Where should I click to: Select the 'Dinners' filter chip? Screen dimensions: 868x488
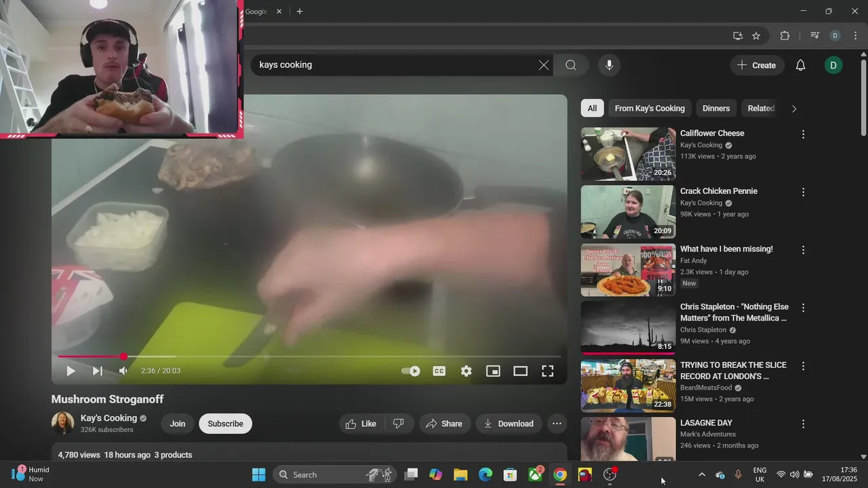716,108
